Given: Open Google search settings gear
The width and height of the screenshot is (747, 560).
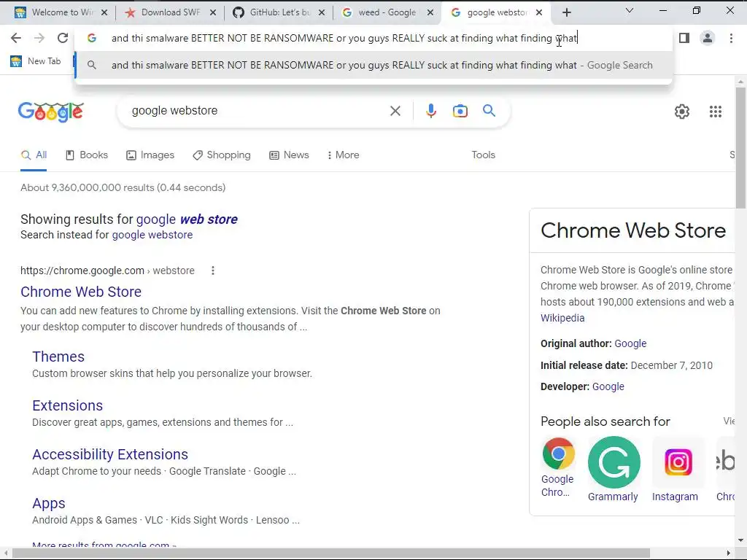Looking at the screenshot, I should [x=682, y=112].
